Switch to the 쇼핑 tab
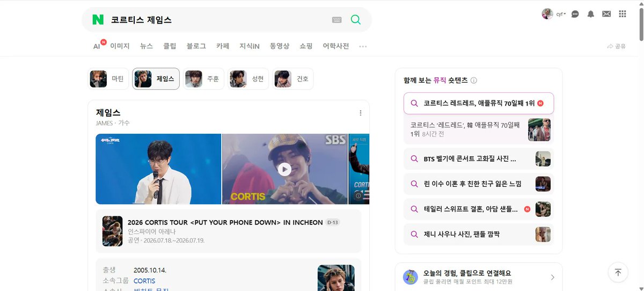644x291 pixels. 306,46
